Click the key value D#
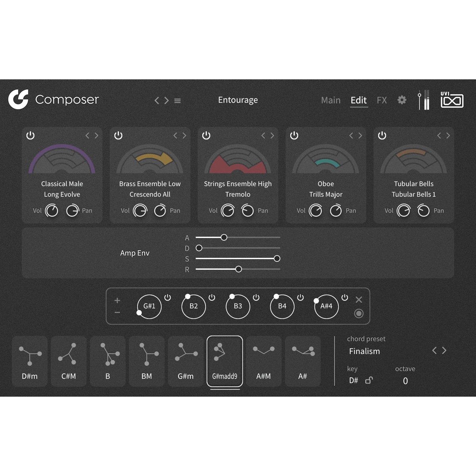The width and height of the screenshot is (476, 476). pyautogui.click(x=353, y=380)
